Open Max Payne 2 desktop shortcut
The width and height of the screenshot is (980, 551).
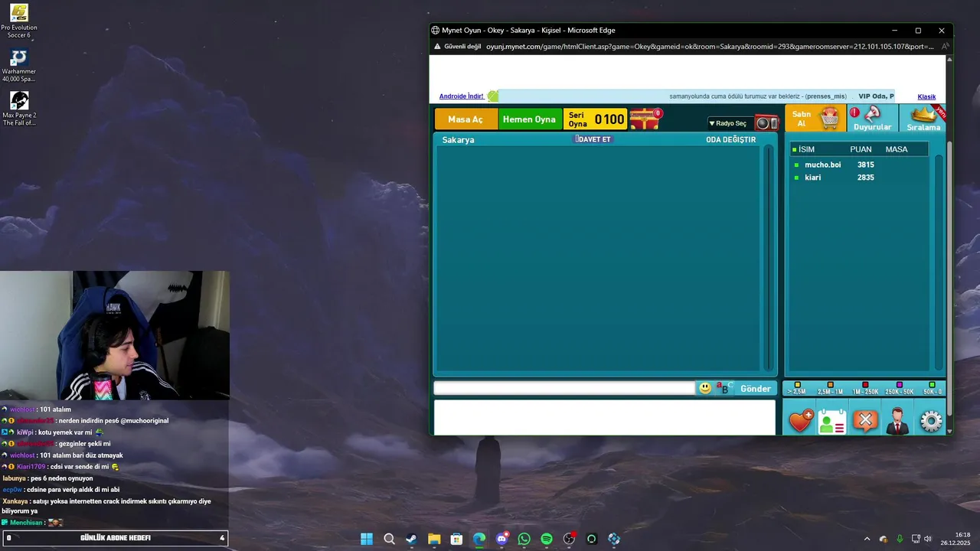[x=19, y=109]
